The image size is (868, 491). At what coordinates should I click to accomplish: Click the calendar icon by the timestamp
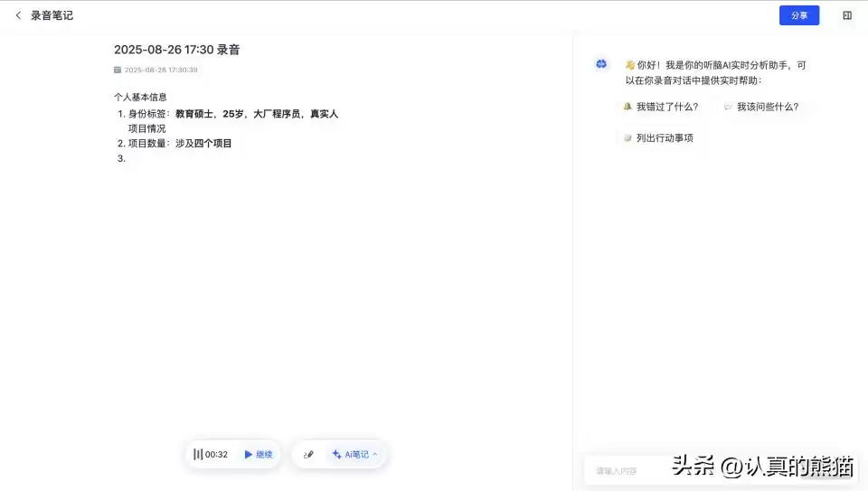pos(118,70)
